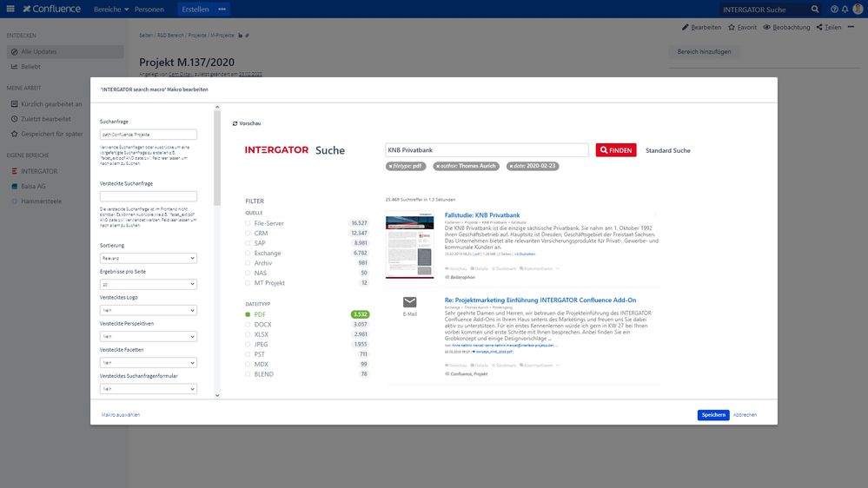868x488 pixels.
Task: Click scrollbar down arrow in macro settings
Action: [217, 395]
